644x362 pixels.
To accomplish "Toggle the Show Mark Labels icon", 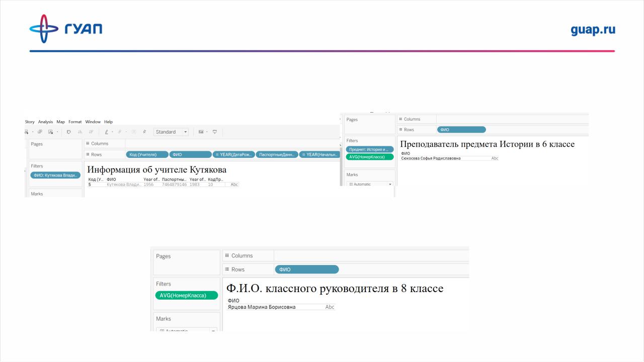I will coord(134,132).
